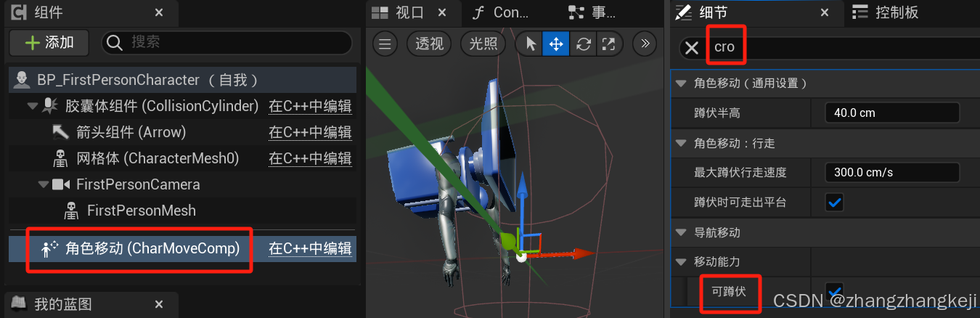
Task: Click the 蹲伏半高 property label
Action: click(x=717, y=113)
